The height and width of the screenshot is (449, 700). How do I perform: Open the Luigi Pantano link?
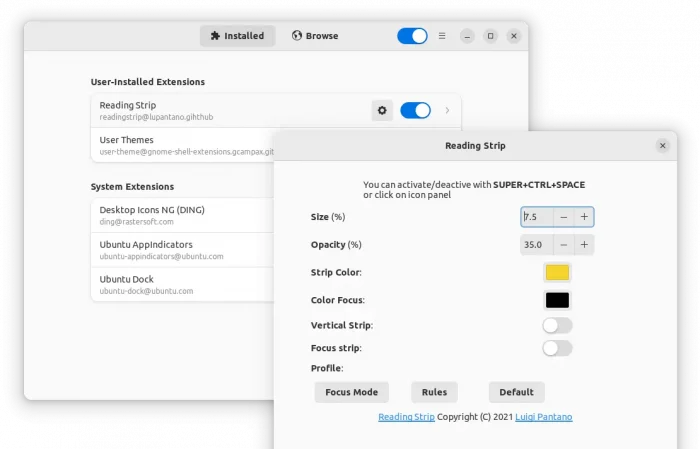[x=543, y=417]
